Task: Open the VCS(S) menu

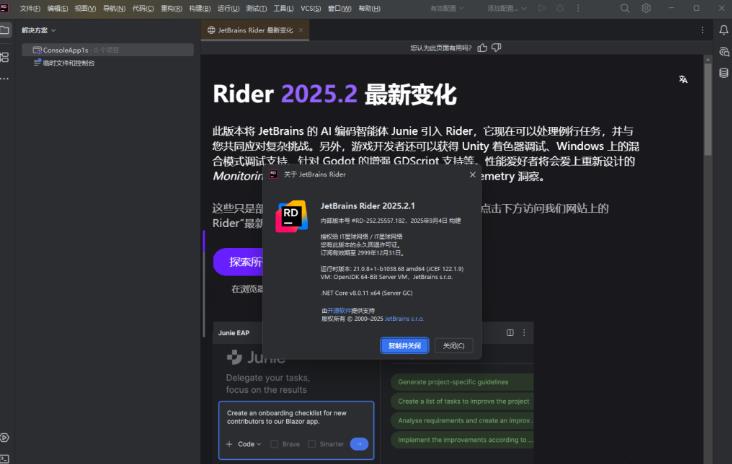Action: click(x=310, y=8)
